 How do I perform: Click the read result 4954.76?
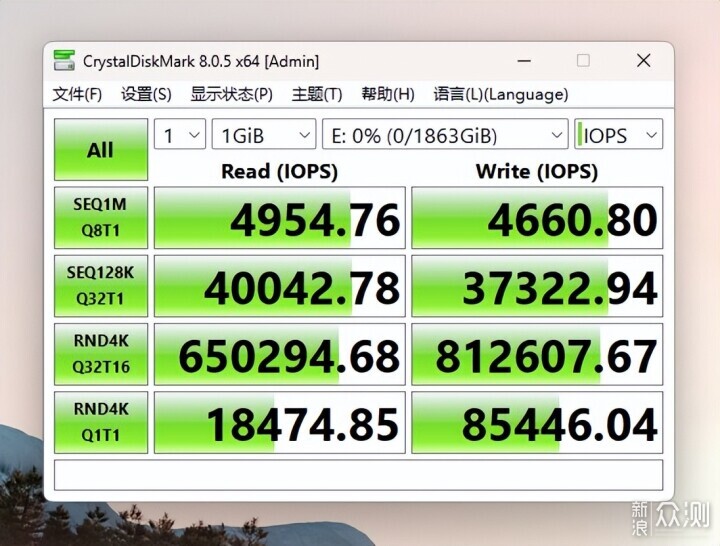tap(280, 218)
